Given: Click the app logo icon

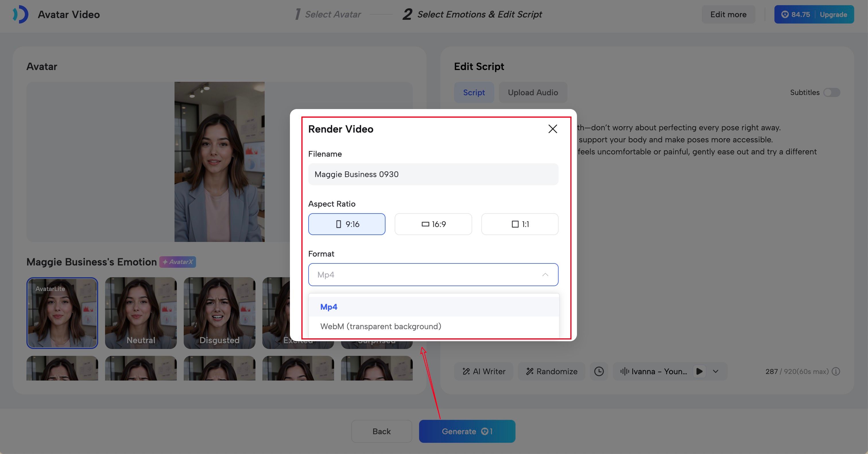Looking at the screenshot, I should point(21,14).
